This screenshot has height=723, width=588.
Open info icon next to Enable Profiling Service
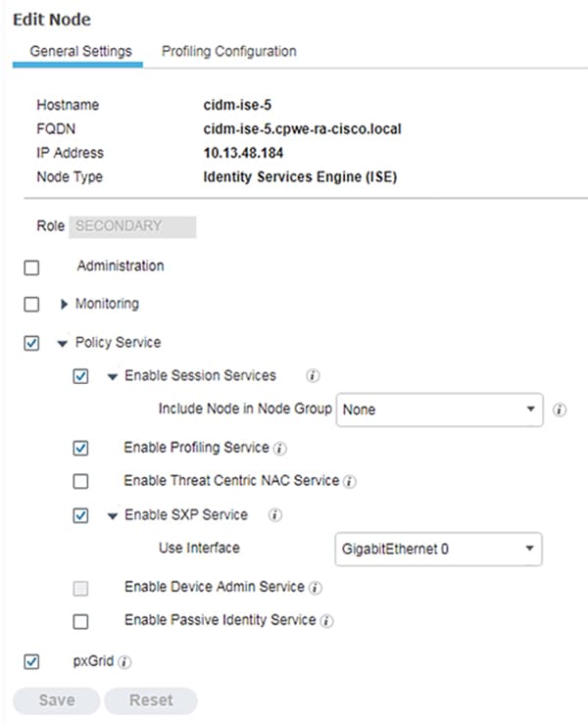point(279,448)
